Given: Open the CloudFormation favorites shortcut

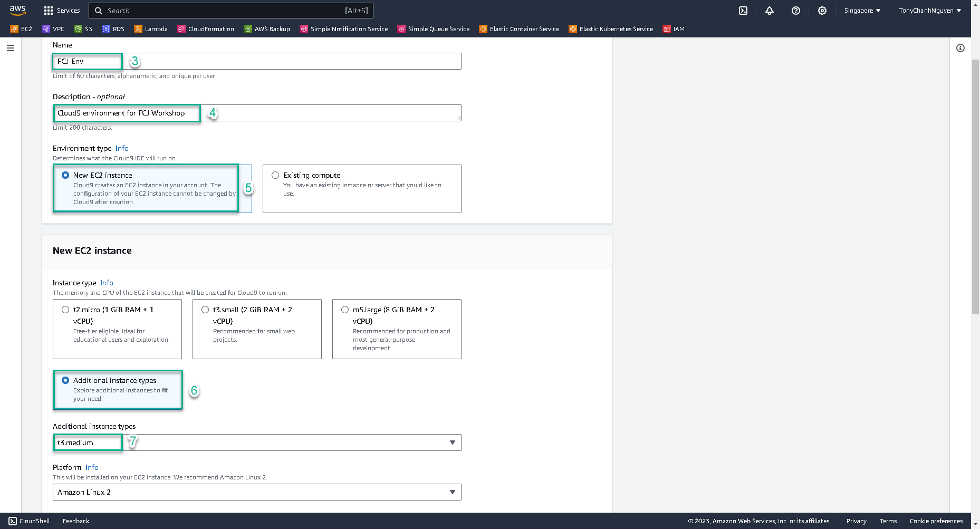Looking at the screenshot, I should [206, 29].
